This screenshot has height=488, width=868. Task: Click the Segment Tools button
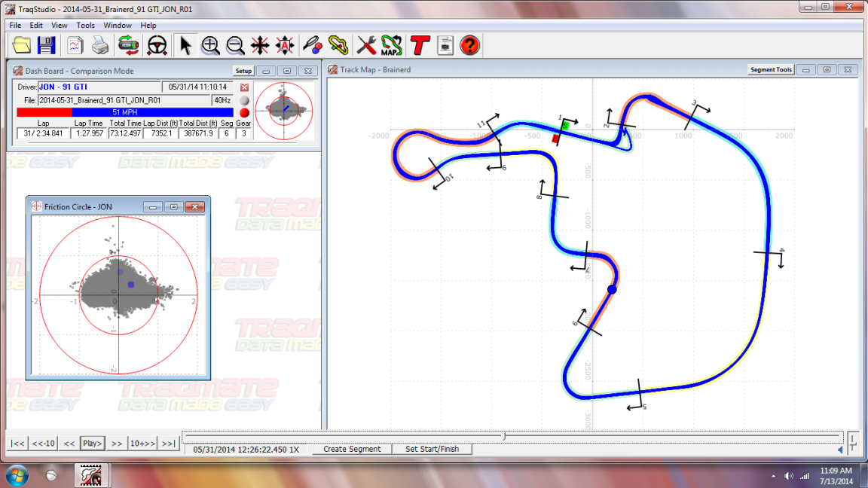pos(771,70)
